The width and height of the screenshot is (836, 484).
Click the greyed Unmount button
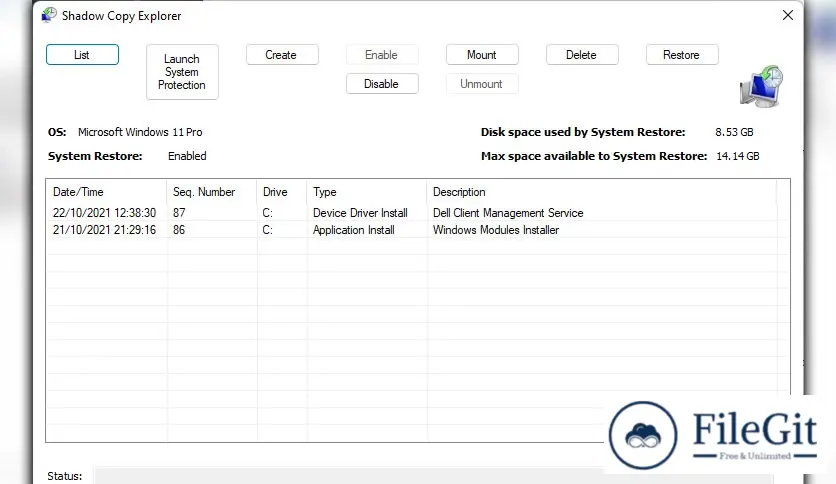(482, 84)
